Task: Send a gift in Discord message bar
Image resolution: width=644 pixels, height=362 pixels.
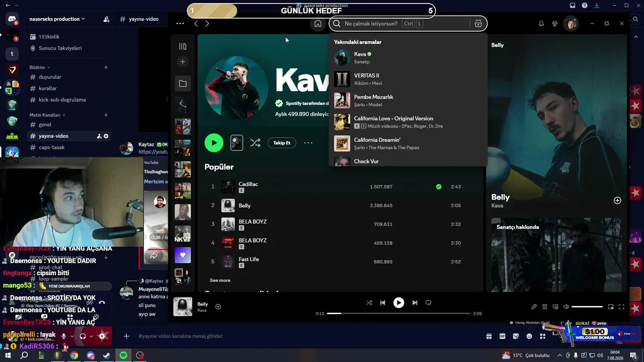Action: click(x=489, y=336)
